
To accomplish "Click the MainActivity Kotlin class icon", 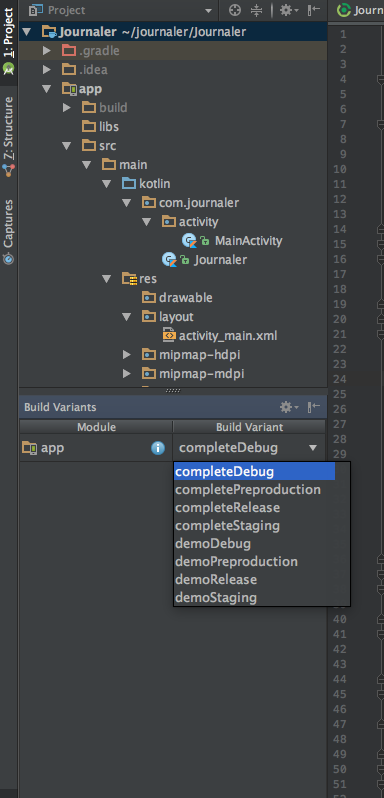I will pyautogui.click(x=189, y=241).
